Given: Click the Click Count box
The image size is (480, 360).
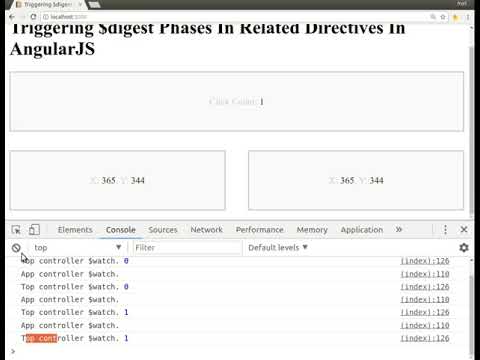Looking at the screenshot, I should point(236,101).
